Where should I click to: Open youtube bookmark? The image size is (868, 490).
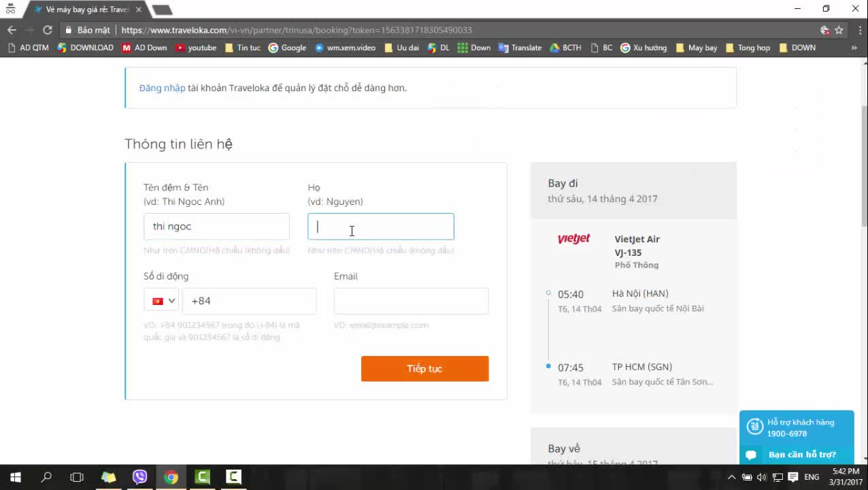196,48
